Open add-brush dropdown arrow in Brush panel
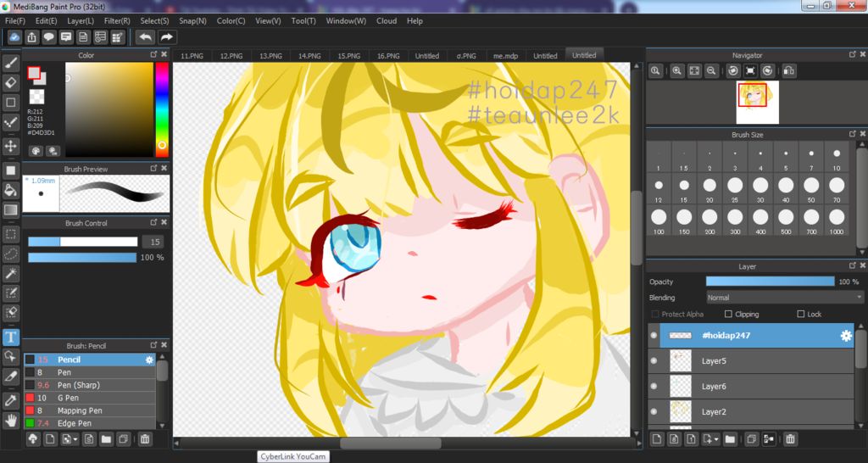The height and width of the screenshot is (463, 868). (75, 439)
